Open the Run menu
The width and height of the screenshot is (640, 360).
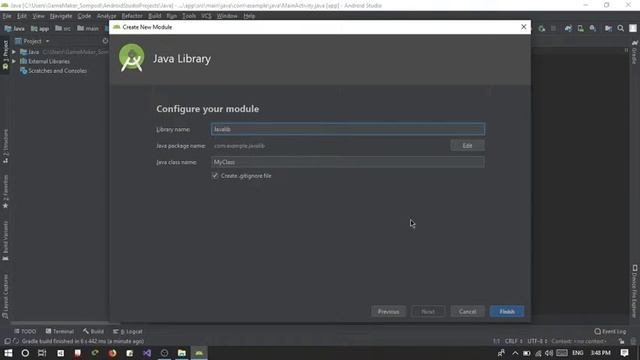pos(171,16)
